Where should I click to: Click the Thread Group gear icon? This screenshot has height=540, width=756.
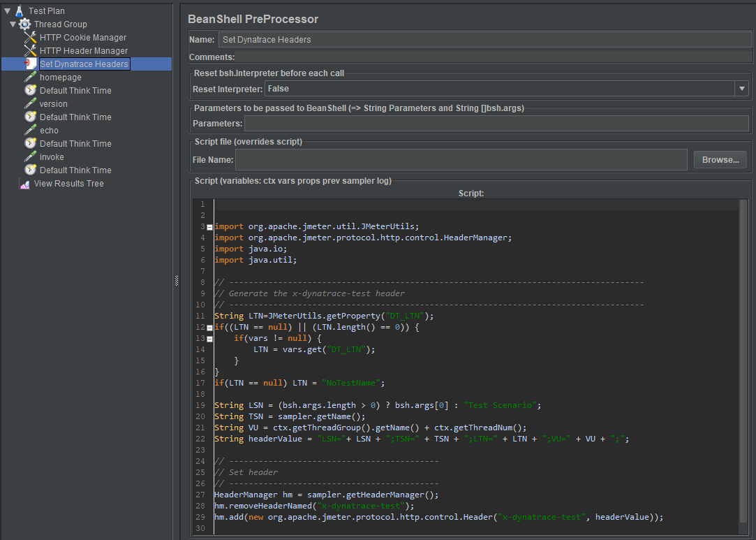pos(25,24)
